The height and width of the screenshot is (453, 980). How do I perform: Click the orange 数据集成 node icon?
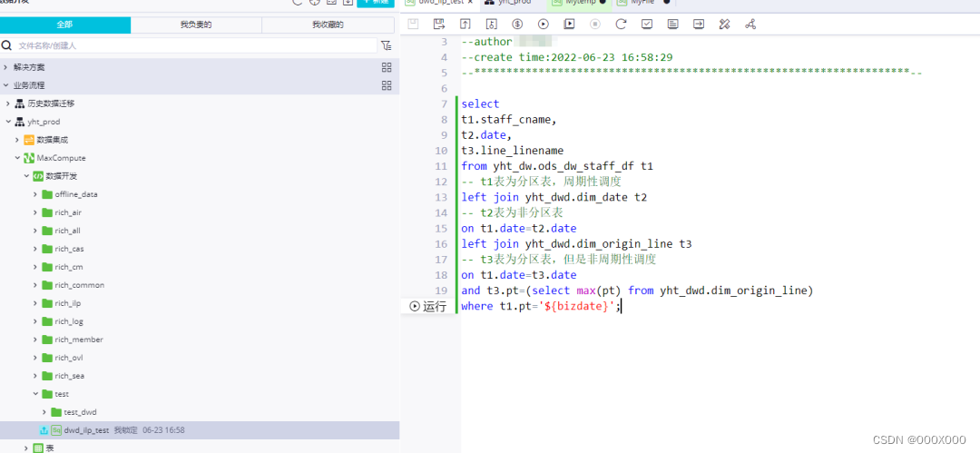point(29,140)
